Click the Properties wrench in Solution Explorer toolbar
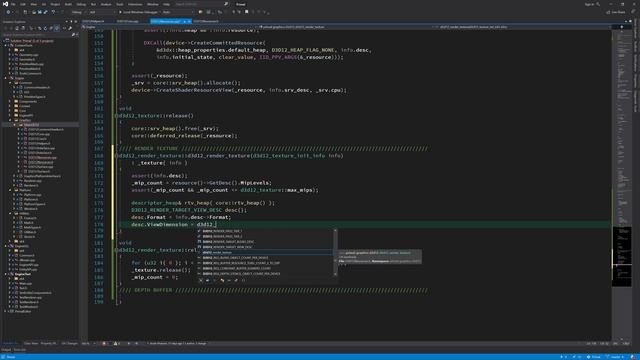Viewport: 640px width, 360px height. (70, 28)
